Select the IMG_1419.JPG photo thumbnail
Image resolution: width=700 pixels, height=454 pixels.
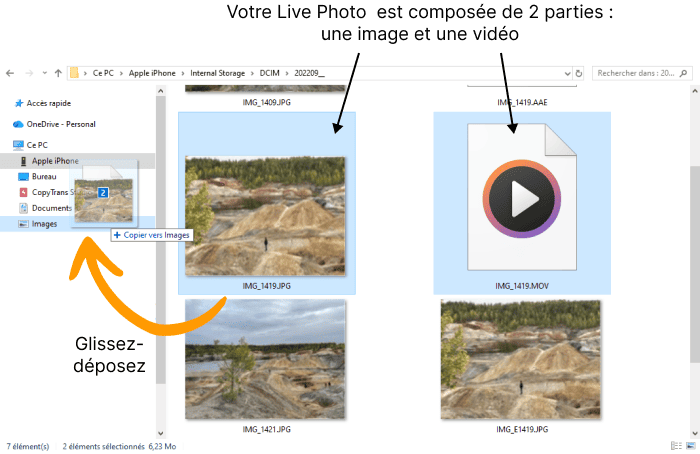pos(265,216)
